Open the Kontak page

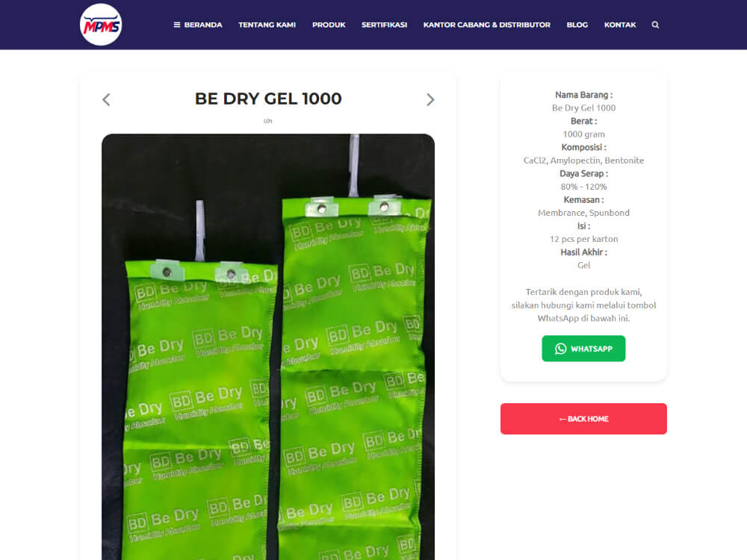(x=620, y=25)
